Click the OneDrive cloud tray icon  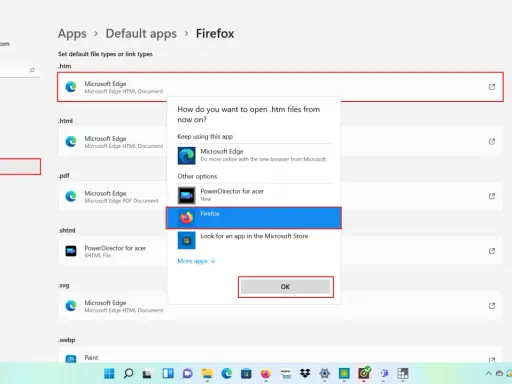(x=499, y=374)
